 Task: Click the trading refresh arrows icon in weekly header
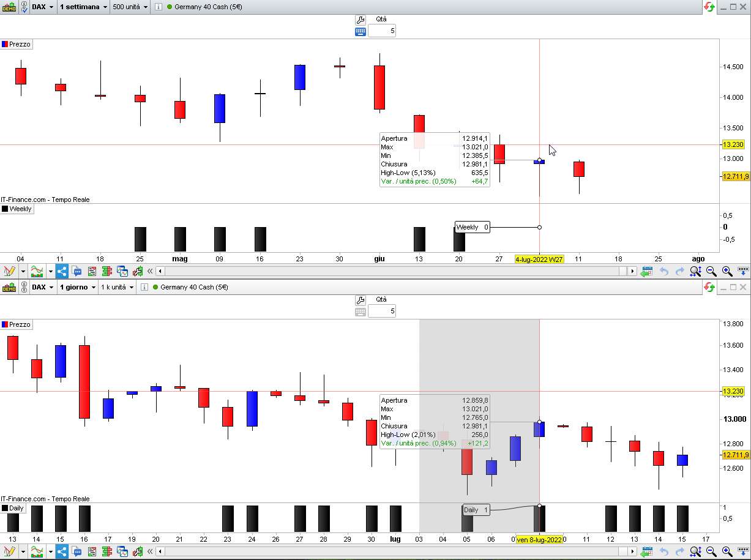[709, 7]
